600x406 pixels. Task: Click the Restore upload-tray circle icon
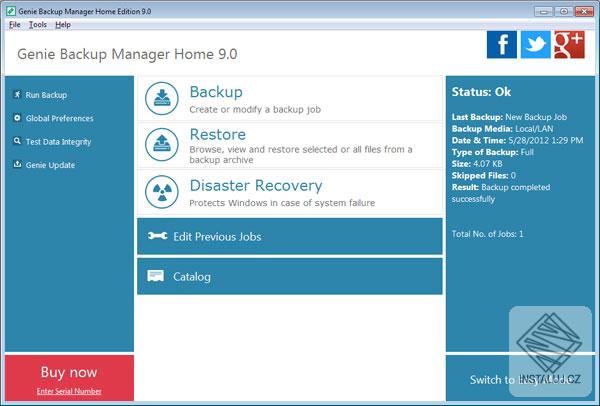point(162,145)
